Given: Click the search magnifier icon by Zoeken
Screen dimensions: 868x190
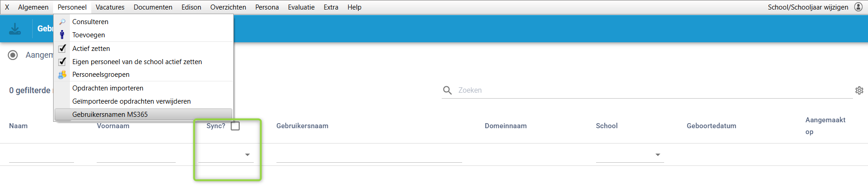Looking at the screenshot, I should pos(447,90).
